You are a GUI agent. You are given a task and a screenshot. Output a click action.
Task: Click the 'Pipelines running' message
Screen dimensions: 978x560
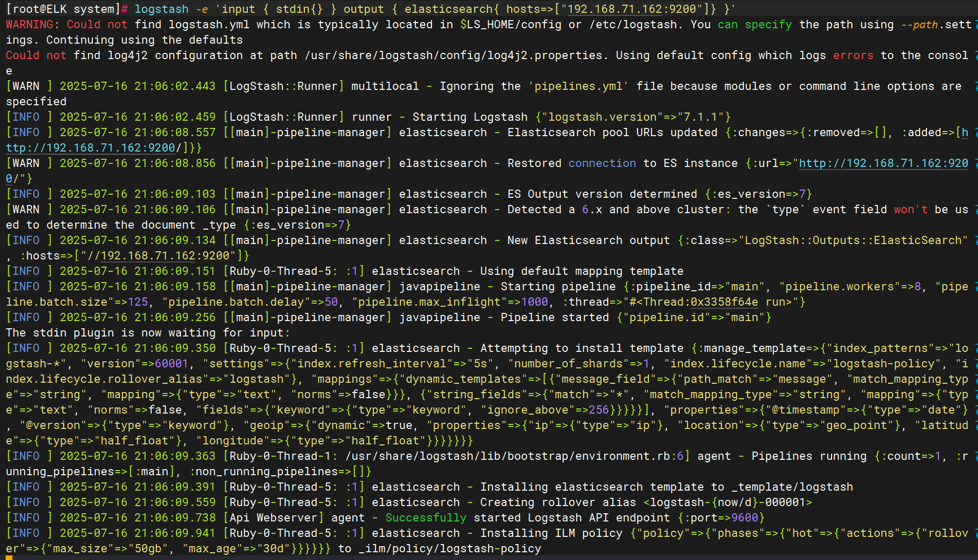click(809, 456)
